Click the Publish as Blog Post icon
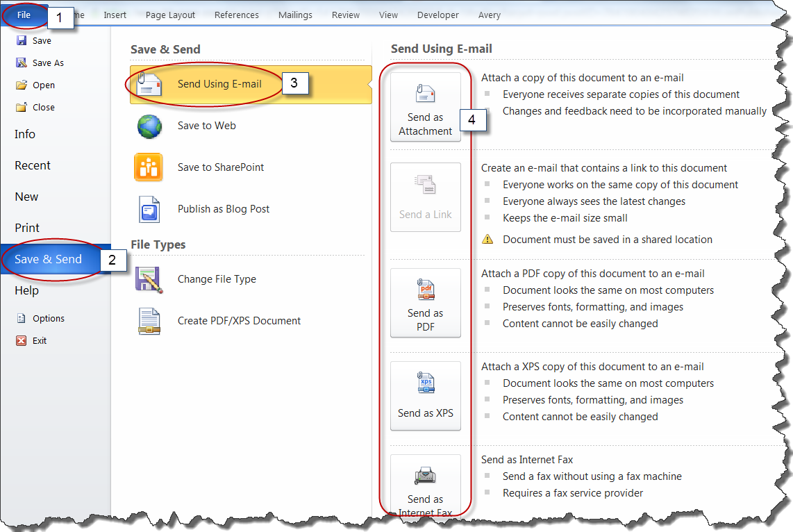Viewport: 793px width, 532px height. [x=149, y=209]
